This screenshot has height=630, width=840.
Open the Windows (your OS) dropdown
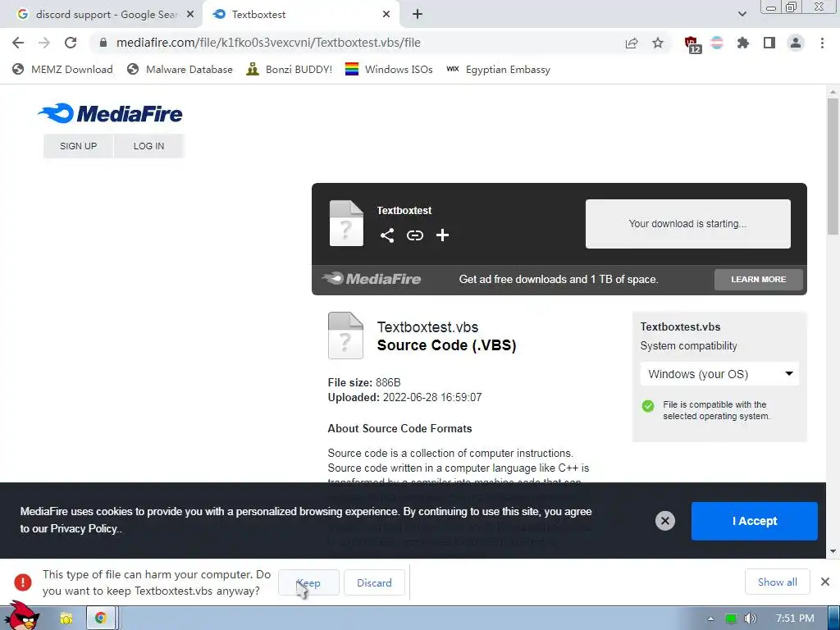[719, 374]
